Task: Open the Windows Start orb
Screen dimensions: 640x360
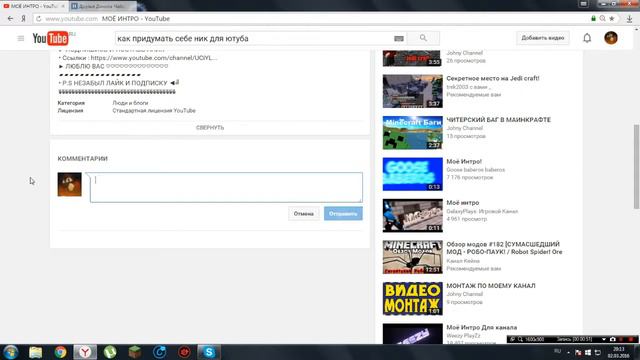Action: tap(11, 352)
